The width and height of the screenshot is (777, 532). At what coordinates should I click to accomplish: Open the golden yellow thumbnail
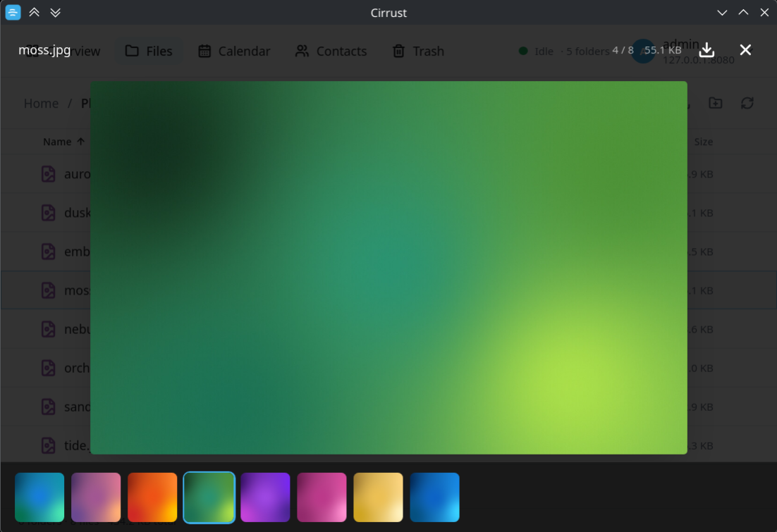pyautogui.click(x=379, y=497)
